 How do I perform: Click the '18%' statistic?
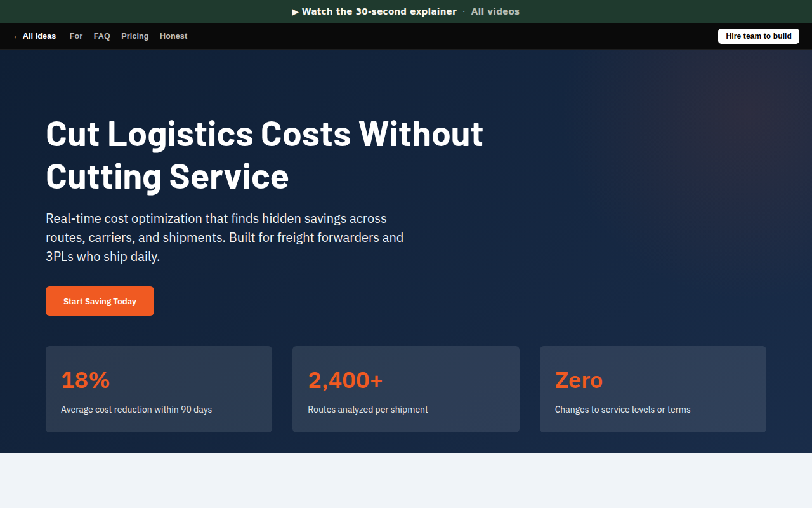(x=86, y=380)
